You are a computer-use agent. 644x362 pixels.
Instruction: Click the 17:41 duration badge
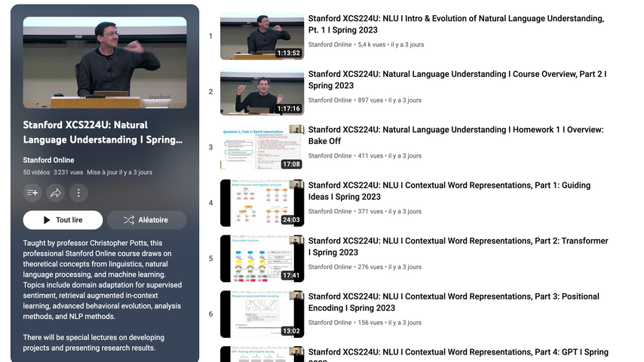[x=291, y=275]
